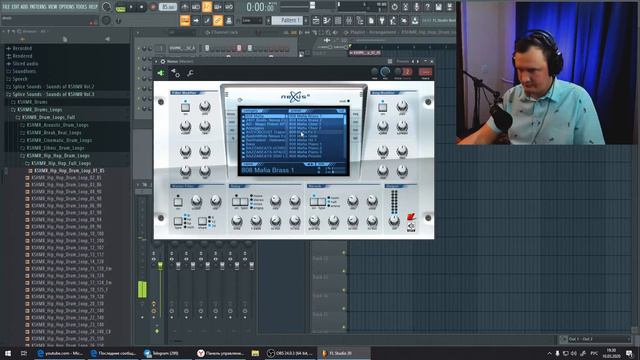Toggle the Browser view from toolbar
The width and height of the screenshot is (640, 360).
[x=360, y=20]
